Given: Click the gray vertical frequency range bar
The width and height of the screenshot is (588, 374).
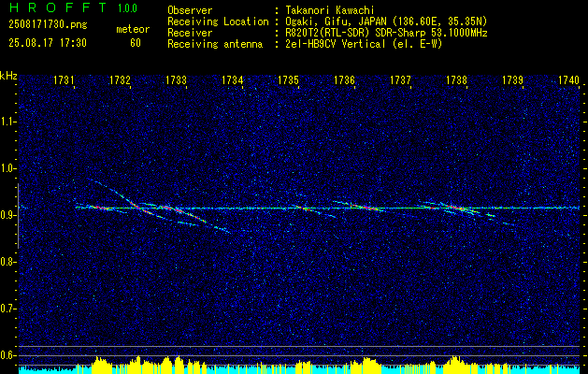Looking at the screenshot, I should point(18,216).
